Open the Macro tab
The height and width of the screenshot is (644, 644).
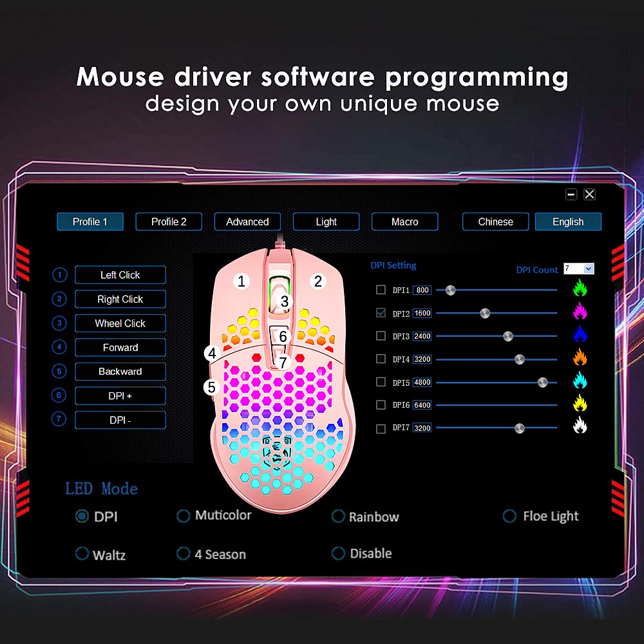coord(404,222)
